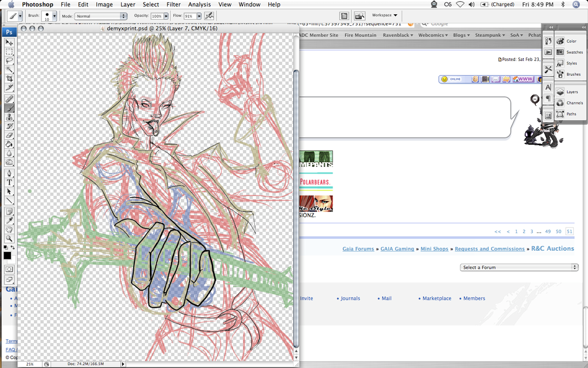Open the Tool Presets panel icon
The width and height of the screenshot is (588, 368).
[x=548, y=70]
